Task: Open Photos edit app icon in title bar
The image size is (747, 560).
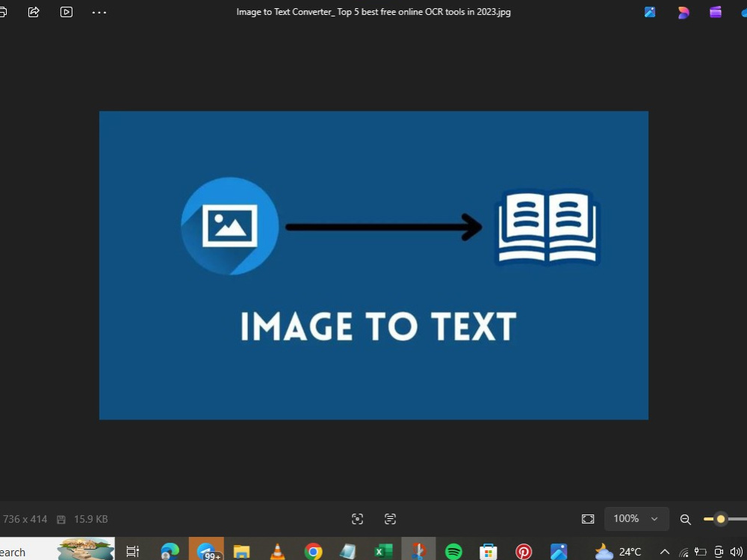Action: pyautogui.click(x=650, y=12)
